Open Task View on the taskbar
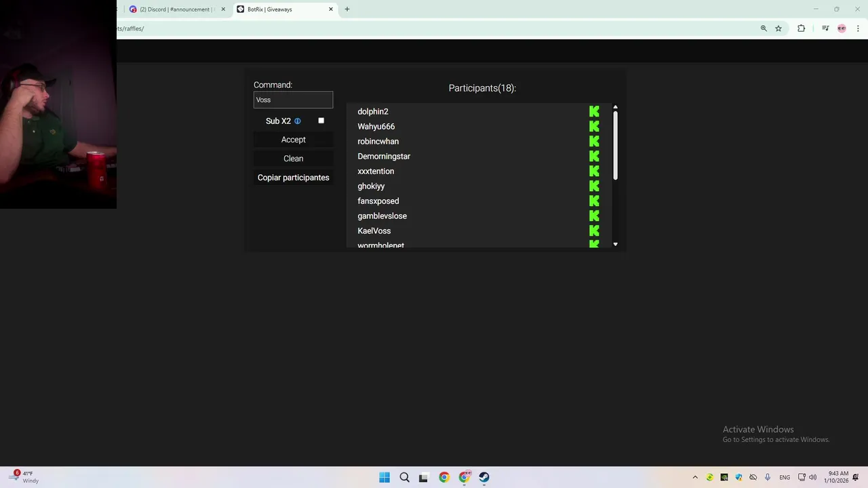This screenshot has width=868, height=488. [x=424, y=477]
